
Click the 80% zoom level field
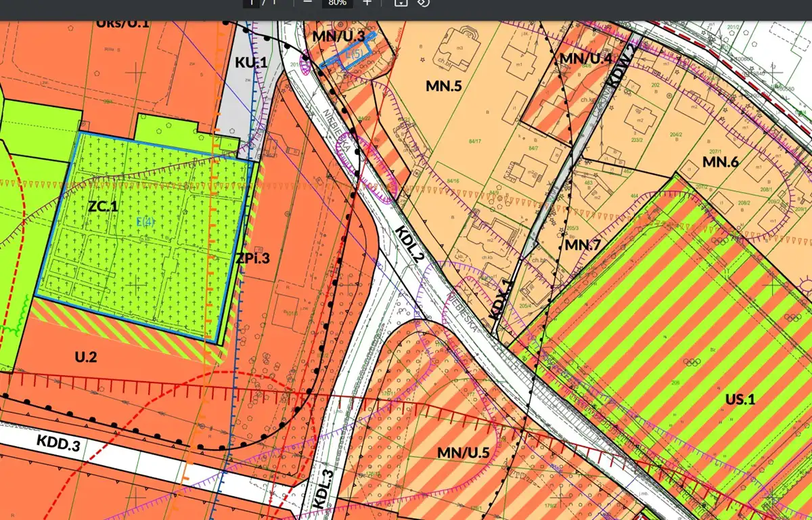pyautogui.click(x=337, y=3)
